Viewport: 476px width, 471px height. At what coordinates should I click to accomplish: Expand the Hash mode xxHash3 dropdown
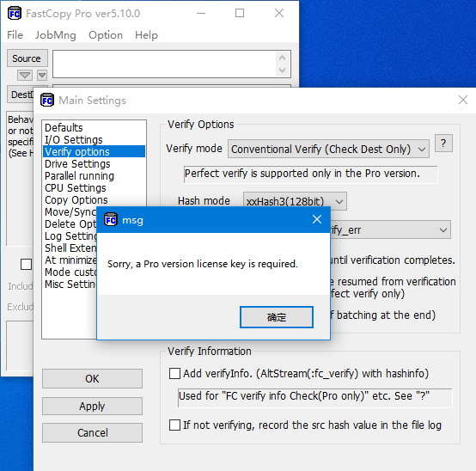coord(295,201)
